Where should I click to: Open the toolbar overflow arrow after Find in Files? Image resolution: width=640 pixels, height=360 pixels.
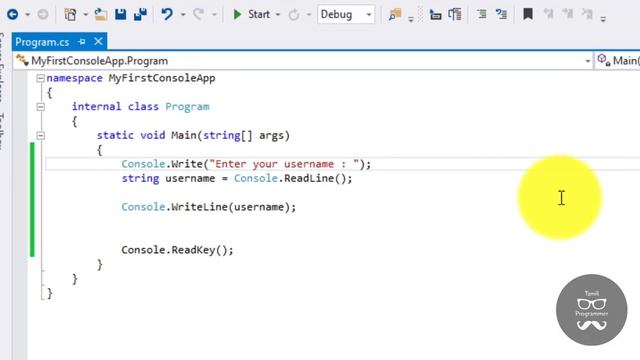[x=411, y=19]
